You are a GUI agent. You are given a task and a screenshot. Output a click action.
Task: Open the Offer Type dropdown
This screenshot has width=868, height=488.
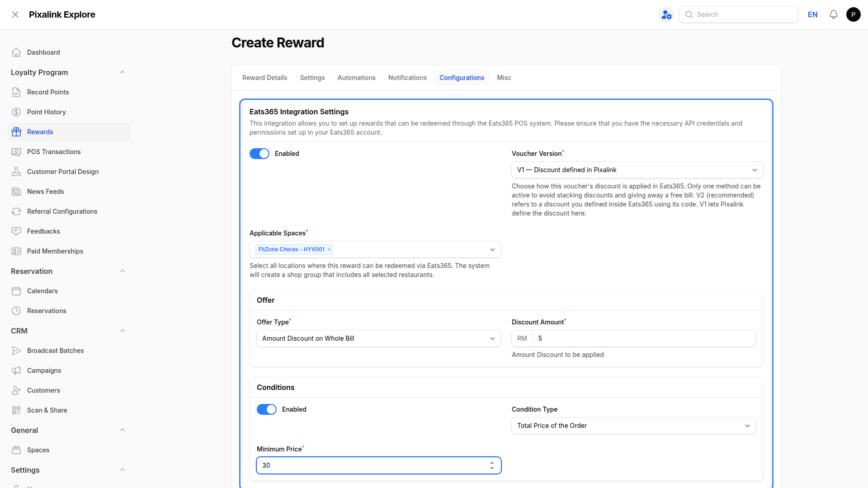pyautogui.click(x=379, y=338)
